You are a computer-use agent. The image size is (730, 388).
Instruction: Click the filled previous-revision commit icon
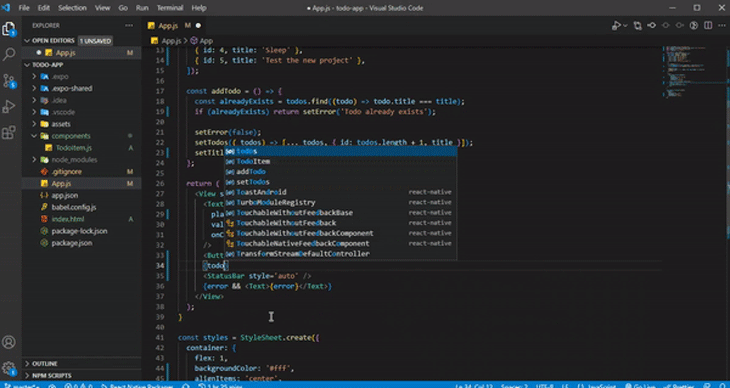tap(652, 26)
